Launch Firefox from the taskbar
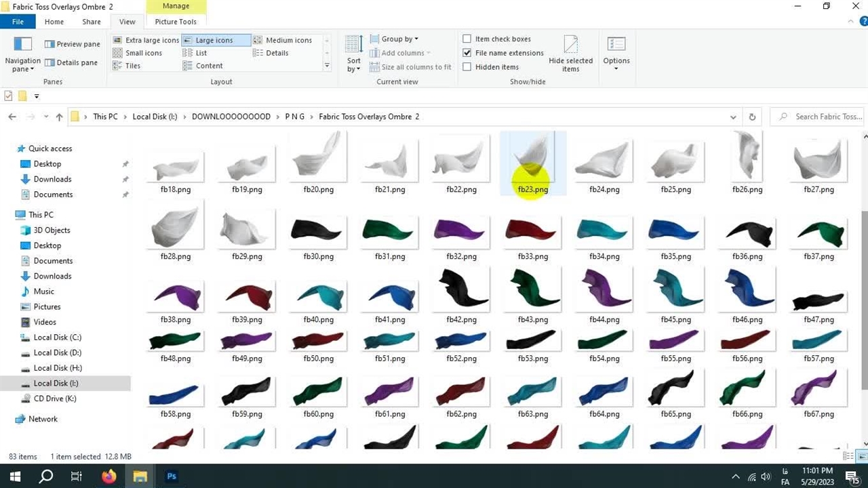 click(108, 476)
